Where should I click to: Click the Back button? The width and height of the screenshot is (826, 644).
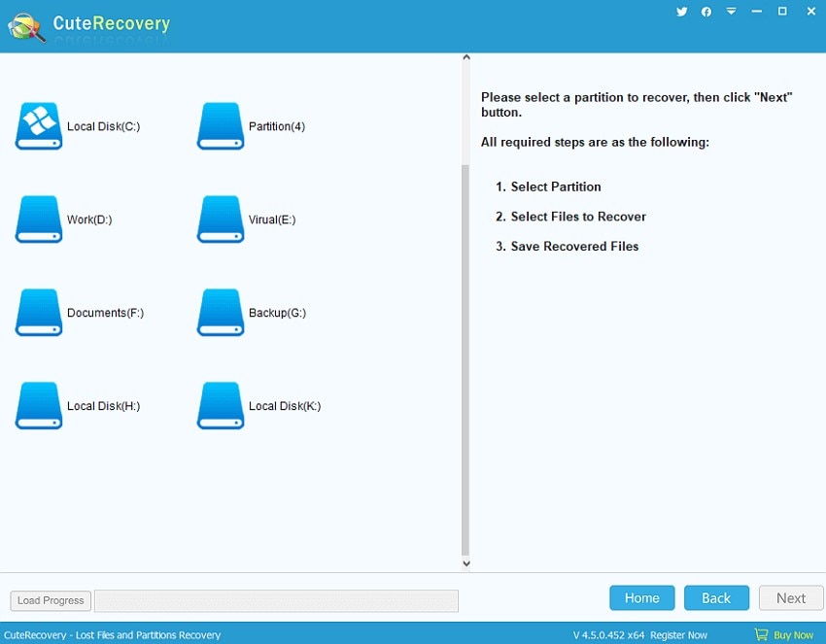point(716,598)
